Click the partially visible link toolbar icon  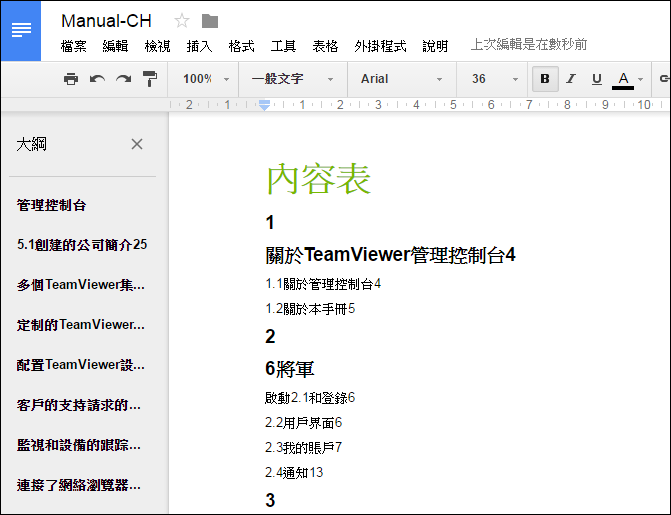(x=664, y=79)
